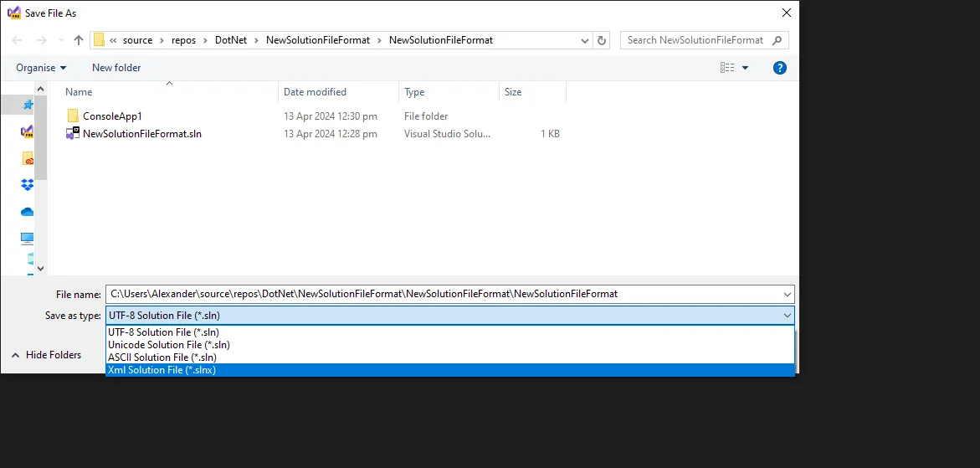Open Dropbox in navigation sidebar
The height and width of the screenshot is (468, 980).
(28, 185)
